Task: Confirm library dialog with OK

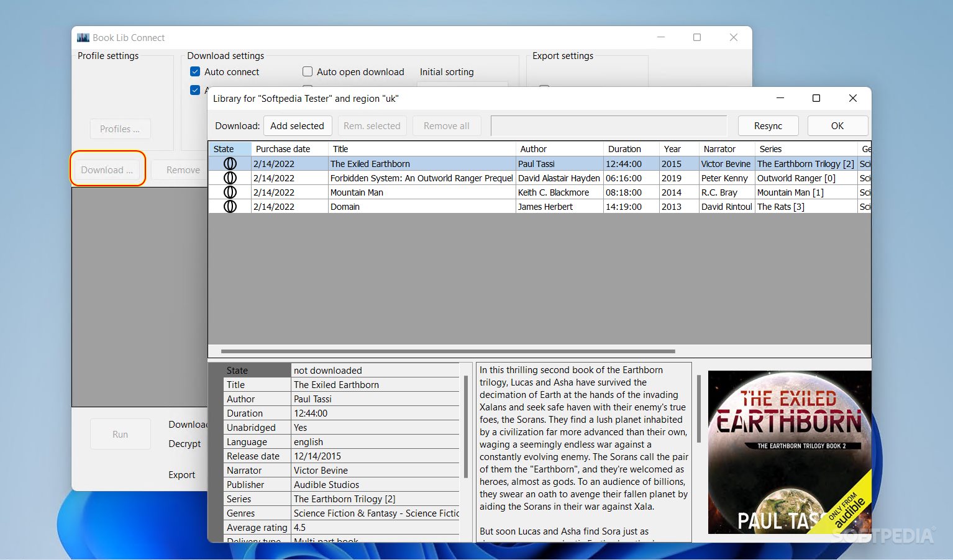Action: point(837,126)
